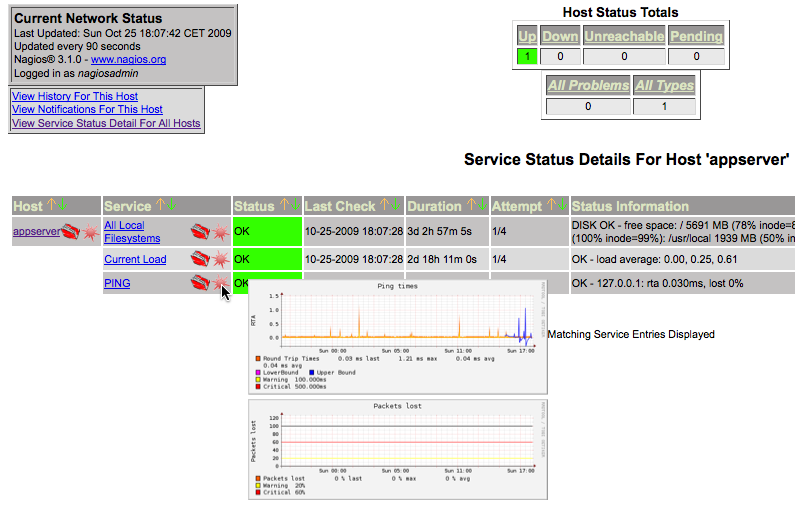Open View Notifications For This Host link
795x507 pixels.
87,110
